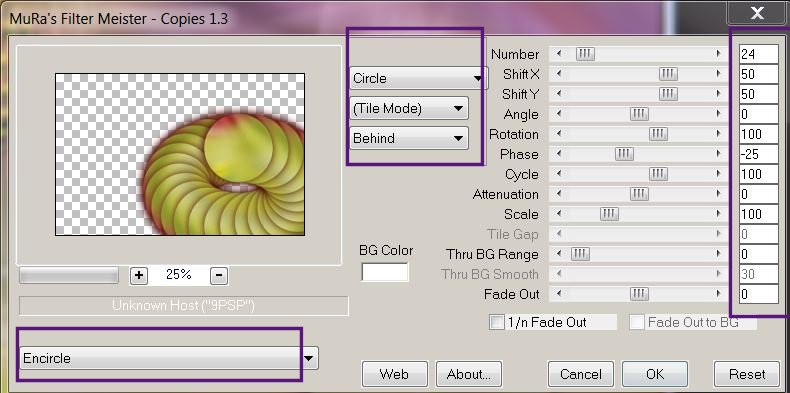This screenshot has width=790, height=393.
Task: Click the Number slider thumb
Action: click(x=585, y=54)
